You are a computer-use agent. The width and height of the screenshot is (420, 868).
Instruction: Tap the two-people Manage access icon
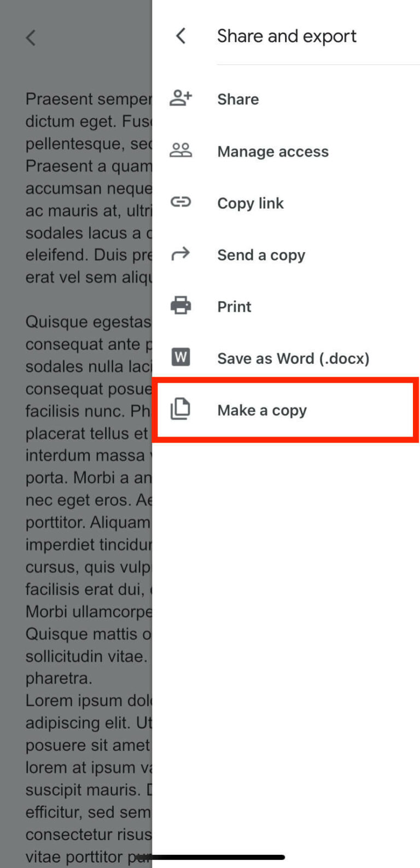pyautogui.click(x=180, y=150)
